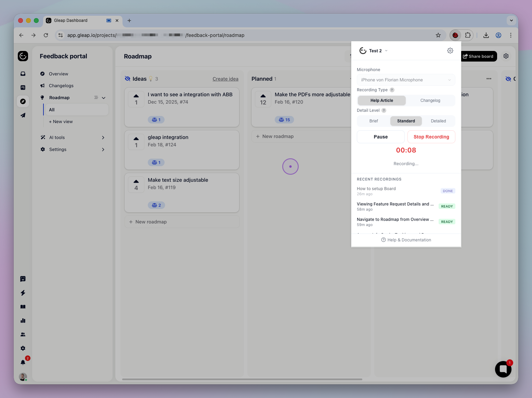
Task: Upvote the ABB integration idea
Action: (136, 99)
